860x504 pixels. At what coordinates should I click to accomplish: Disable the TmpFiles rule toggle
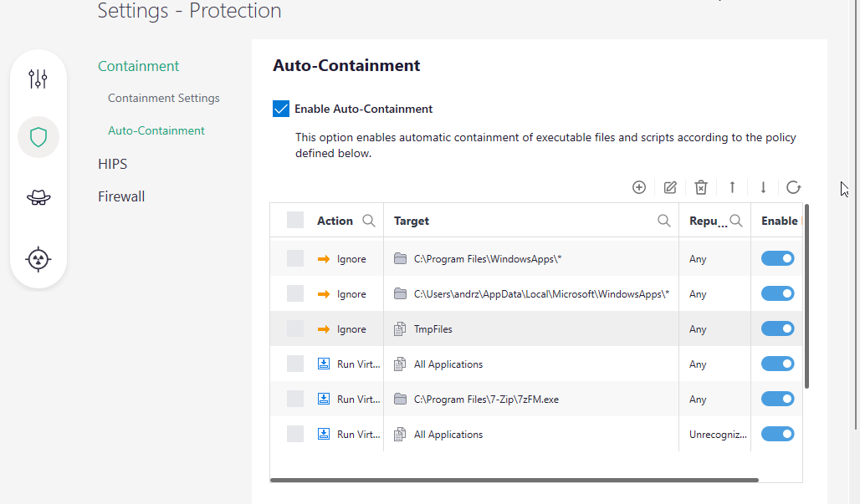pyautogui.click(x=777, y=329)
